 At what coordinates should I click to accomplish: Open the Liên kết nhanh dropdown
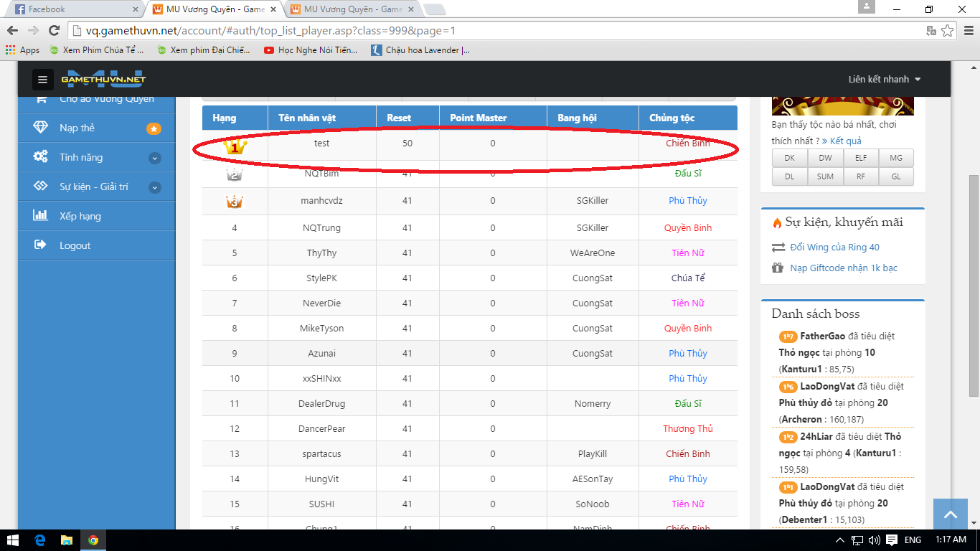click(884, 79)
